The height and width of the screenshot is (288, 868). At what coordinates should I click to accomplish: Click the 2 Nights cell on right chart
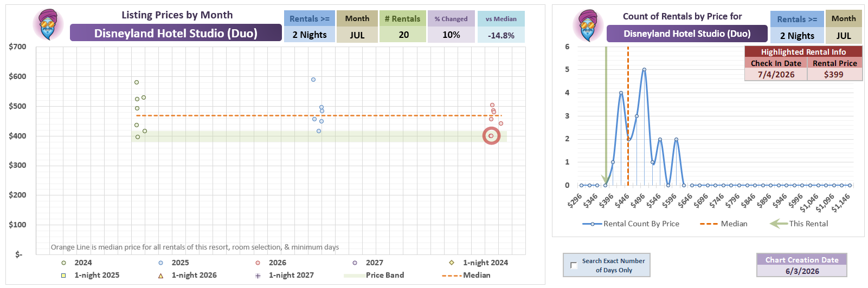(797, 36)
